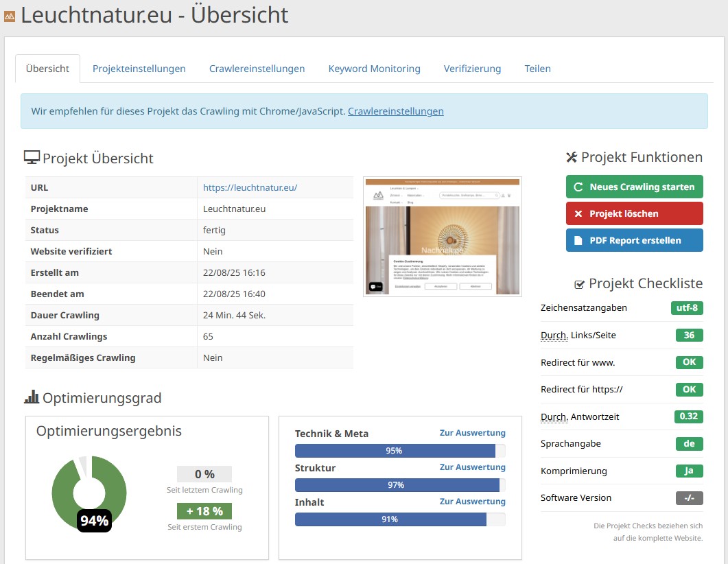Switch to the Teilen tab

click(537, 68)
